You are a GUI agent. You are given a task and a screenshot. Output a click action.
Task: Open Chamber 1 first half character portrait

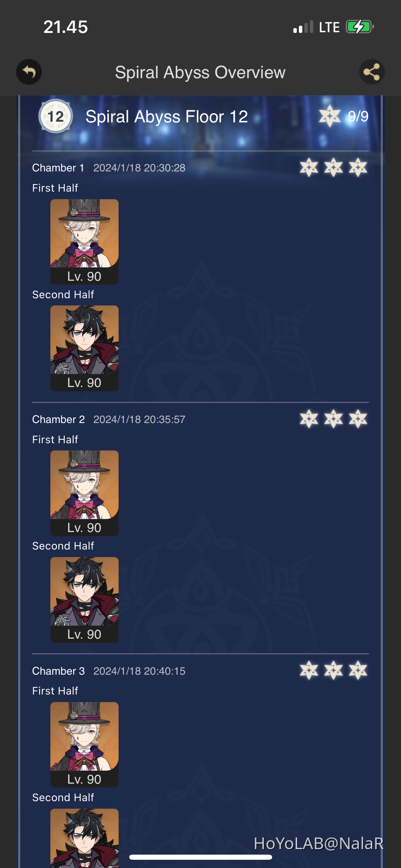click(x=84, y=242)
